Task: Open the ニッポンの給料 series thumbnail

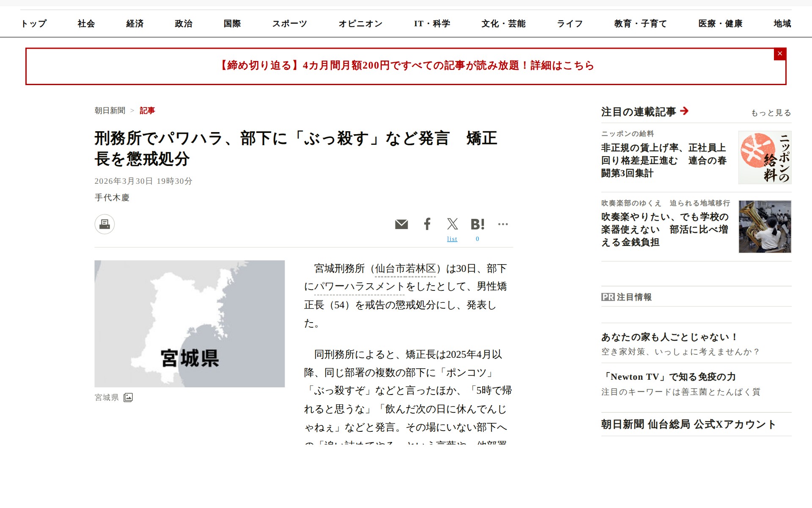Action: click(765, 157)
